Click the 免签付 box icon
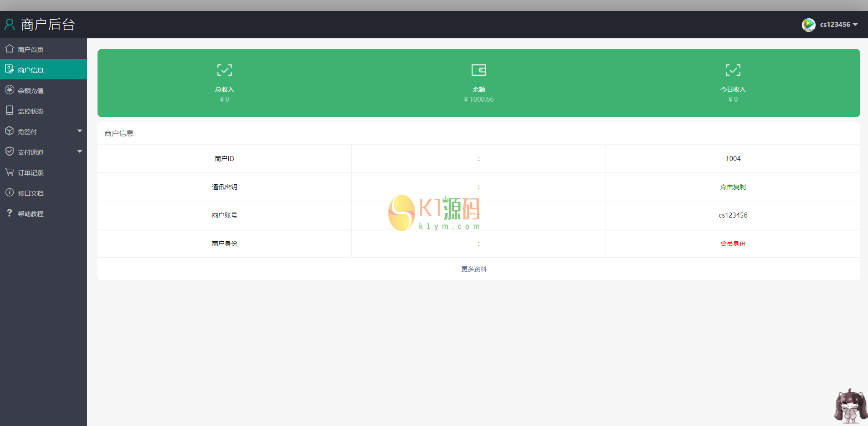Viewport: 868px width, 426px height. click(x=9, y=131)
